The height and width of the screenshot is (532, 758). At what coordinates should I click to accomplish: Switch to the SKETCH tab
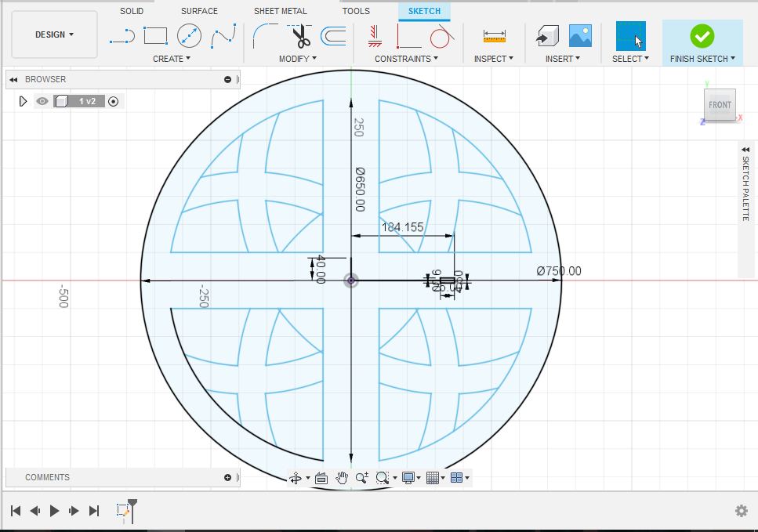coord(424,11)
